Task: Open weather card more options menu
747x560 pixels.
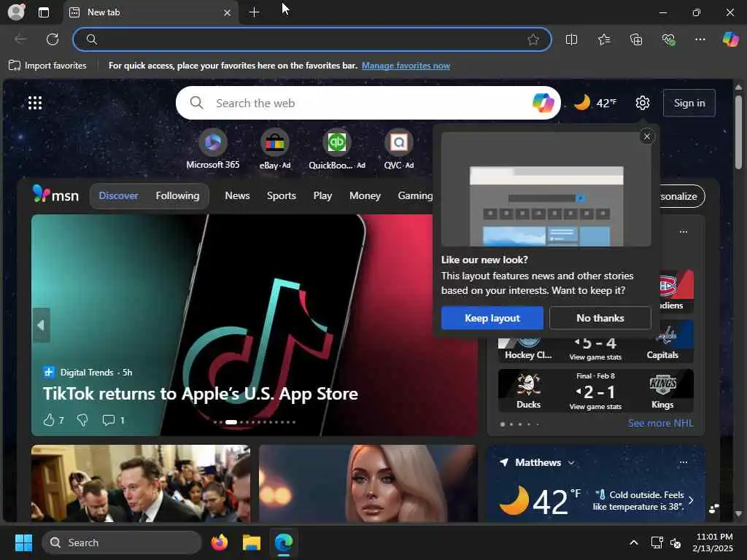Action: click(x=683, y=462)
